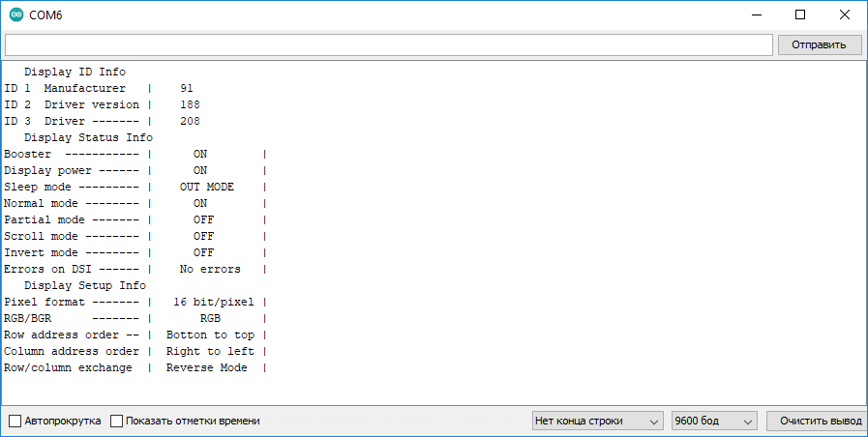
Task: Open the 9600 бод baud rate dropdown
Action: coord(714,421)
